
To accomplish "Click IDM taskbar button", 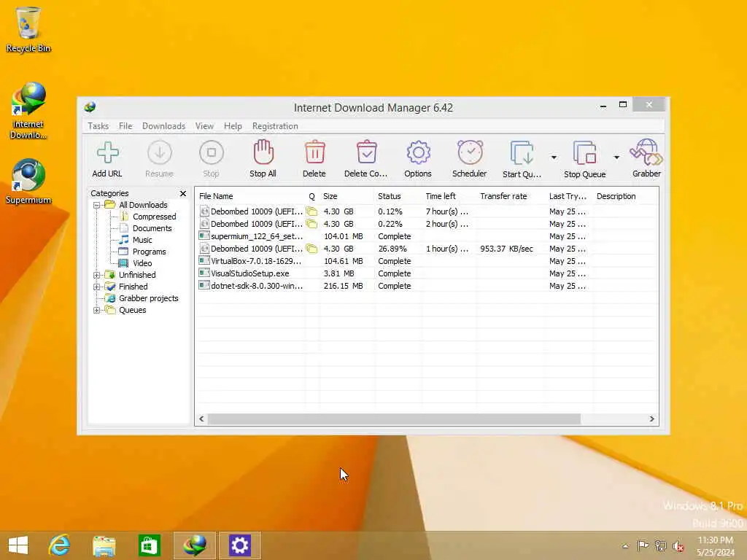I will (x=194, y=545).
